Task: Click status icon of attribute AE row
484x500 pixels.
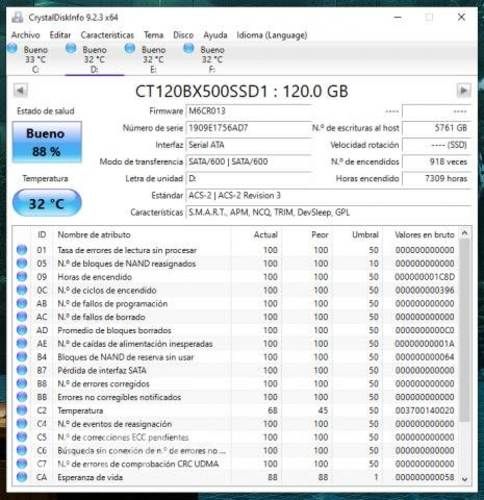Action: [x=22, y=343]
